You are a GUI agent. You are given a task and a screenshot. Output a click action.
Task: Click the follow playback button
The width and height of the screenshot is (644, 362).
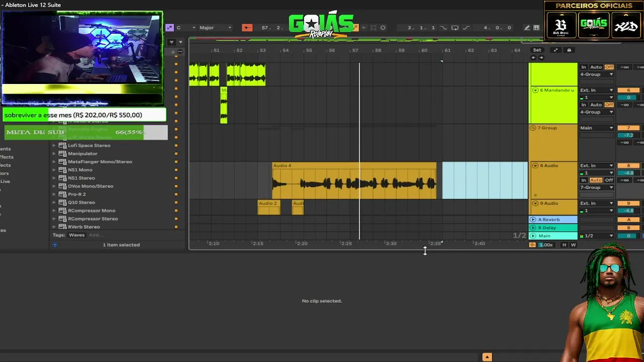[x=247, y=28]
